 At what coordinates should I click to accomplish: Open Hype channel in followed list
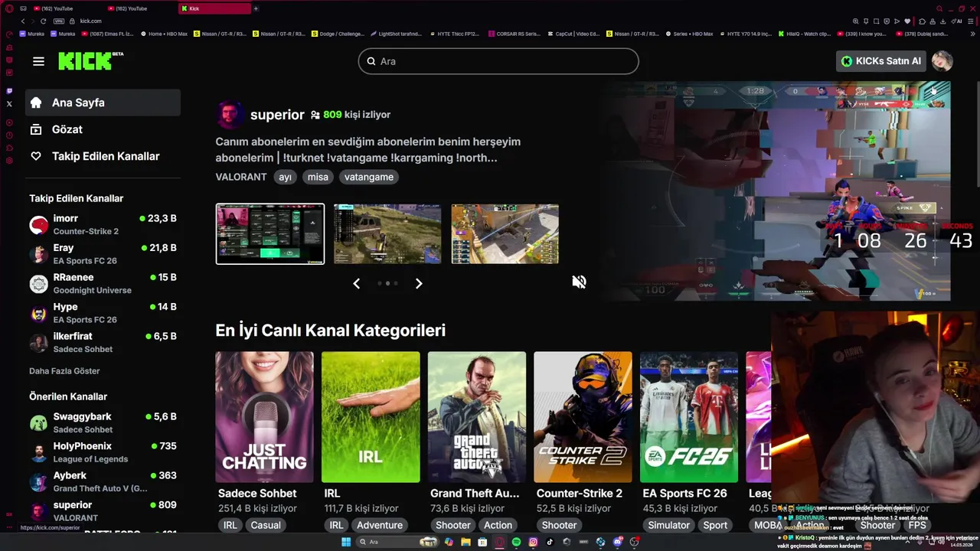(x=103, y=313)
